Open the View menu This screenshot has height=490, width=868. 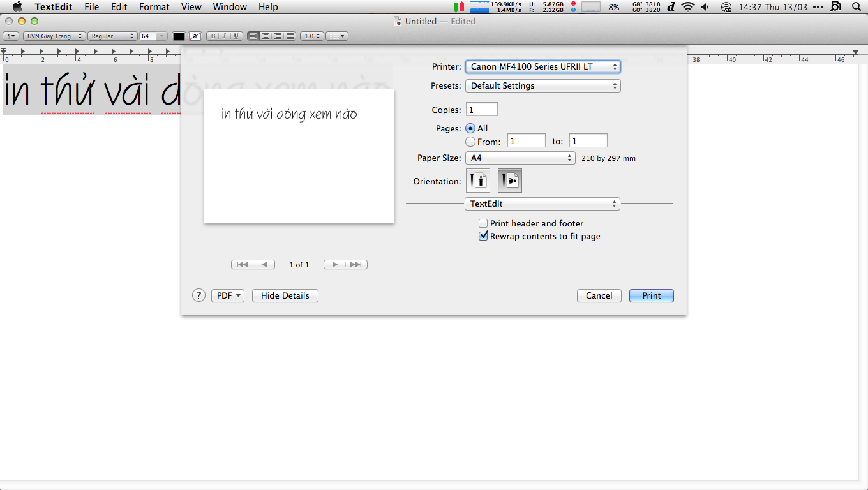point(191,7)
